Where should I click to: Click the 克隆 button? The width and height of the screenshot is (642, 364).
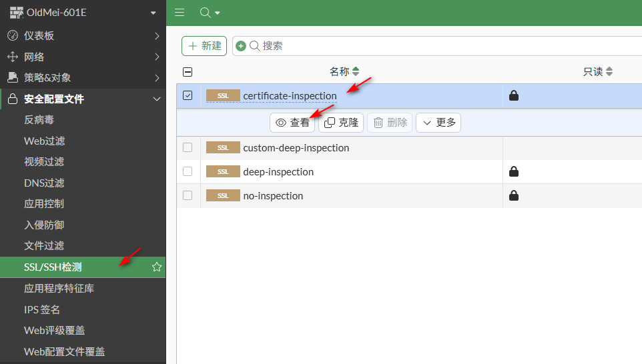341,123
